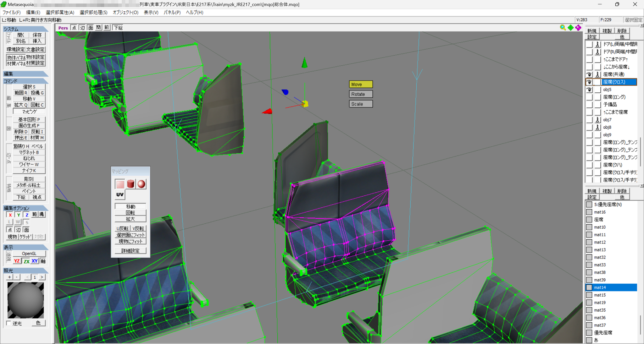
Task: Click the green pan view icon
Action: click(571, 28)
